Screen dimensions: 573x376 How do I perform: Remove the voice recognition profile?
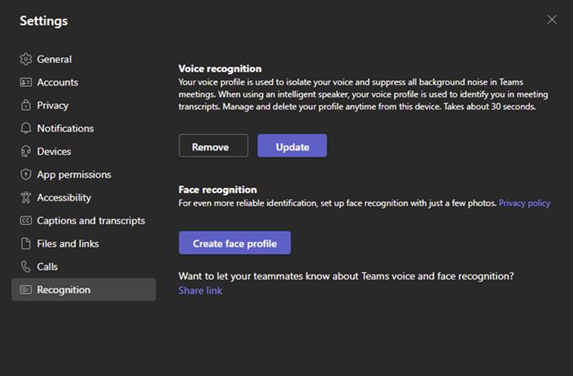[213, 145]
